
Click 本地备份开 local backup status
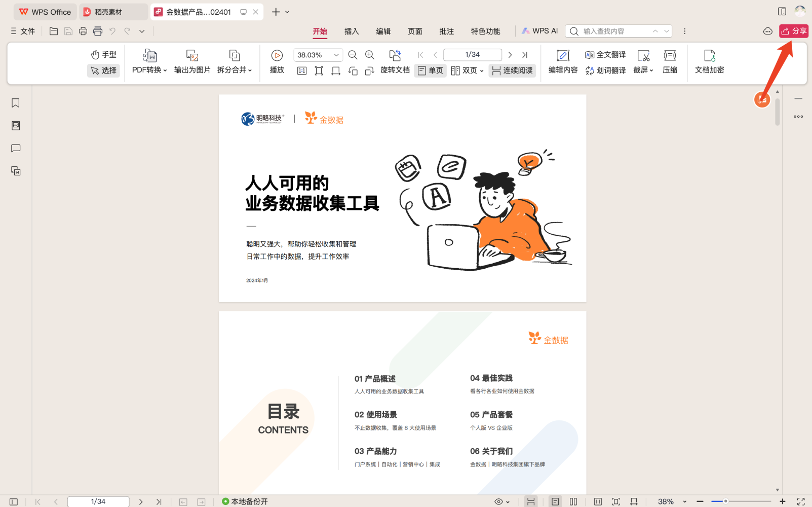click(x=245, y=501)
